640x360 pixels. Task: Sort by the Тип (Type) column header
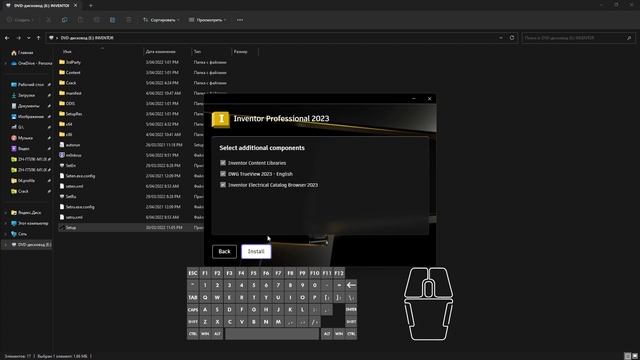coord(198,52)
